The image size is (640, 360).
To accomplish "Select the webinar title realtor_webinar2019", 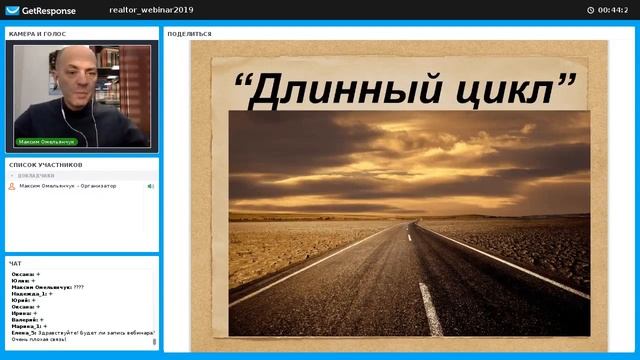I will 151,10.
